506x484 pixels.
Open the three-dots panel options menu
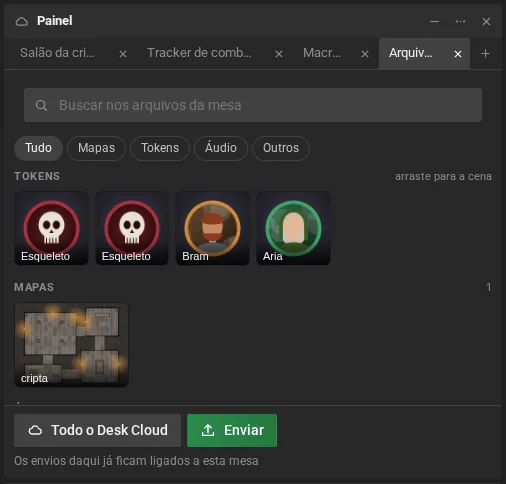460,21
